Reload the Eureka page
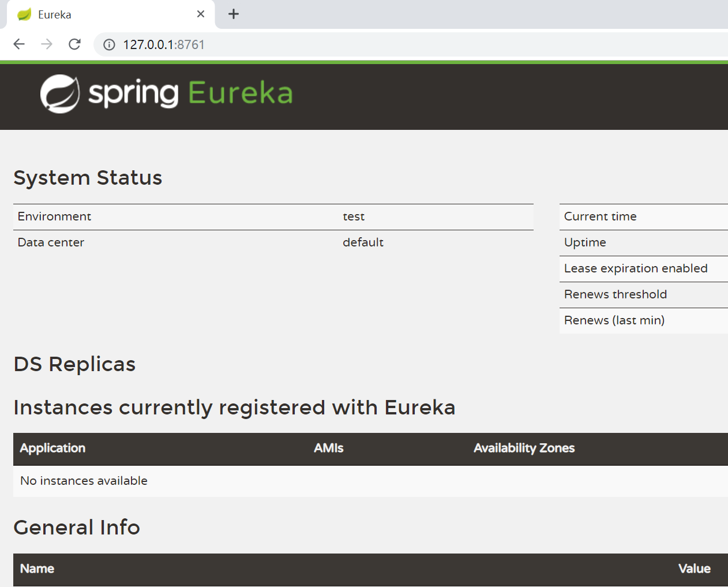728x587 pixels. [x=74, y=44]
